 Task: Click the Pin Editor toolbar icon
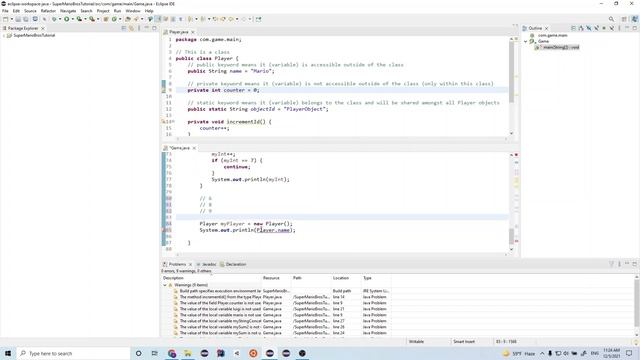pyautogui.click(x=258, y=19)
